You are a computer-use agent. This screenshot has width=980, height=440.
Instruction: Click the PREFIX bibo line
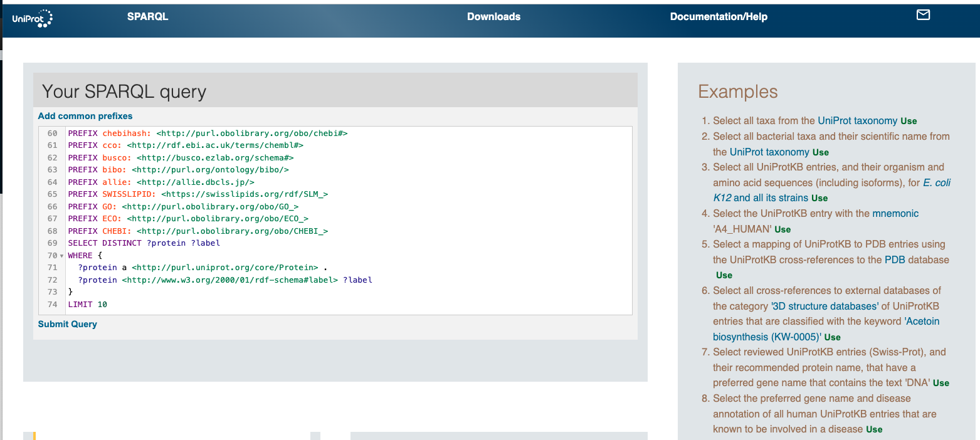pos(178,170)
